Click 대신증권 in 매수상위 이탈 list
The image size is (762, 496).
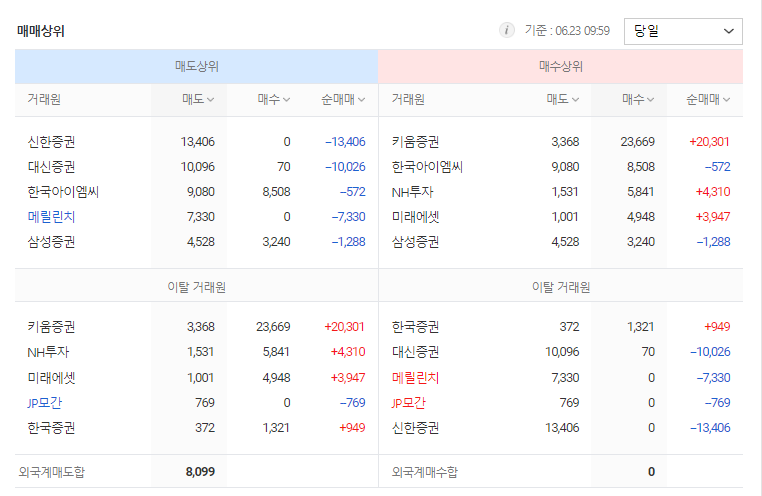(416, 352)
